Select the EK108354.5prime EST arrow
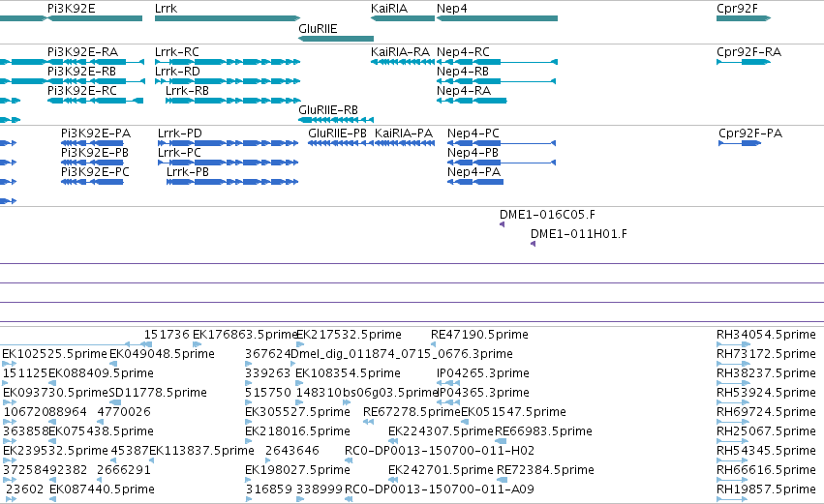Screen dimensions: 824x504 pyautogui.click(x=299, y=383)
